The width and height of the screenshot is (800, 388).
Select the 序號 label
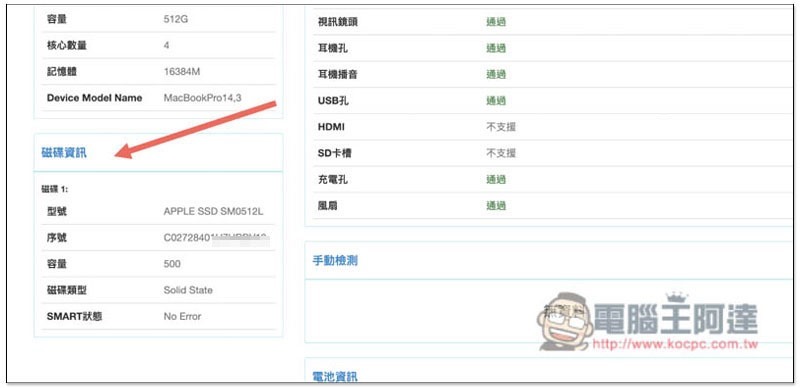[57, 238]
